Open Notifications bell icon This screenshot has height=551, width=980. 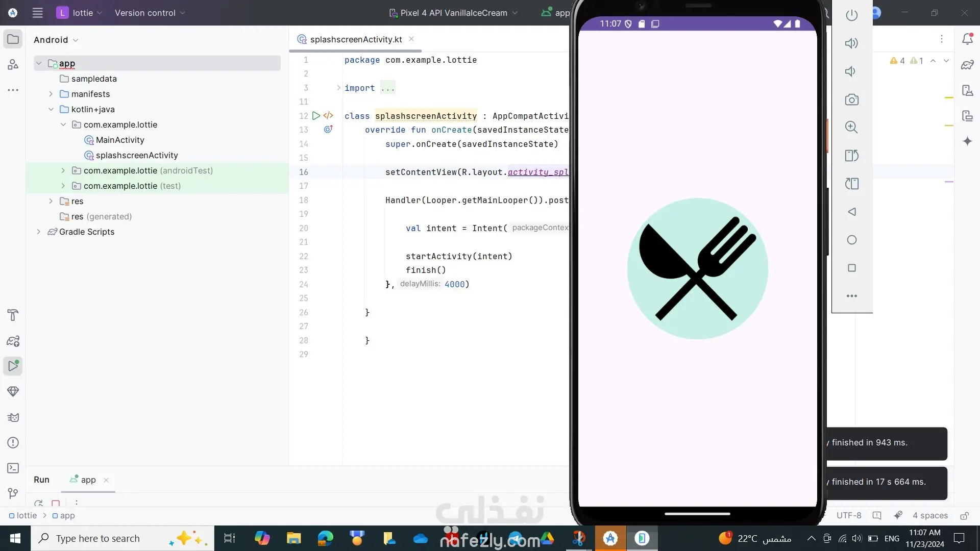[x=967, y=39]
